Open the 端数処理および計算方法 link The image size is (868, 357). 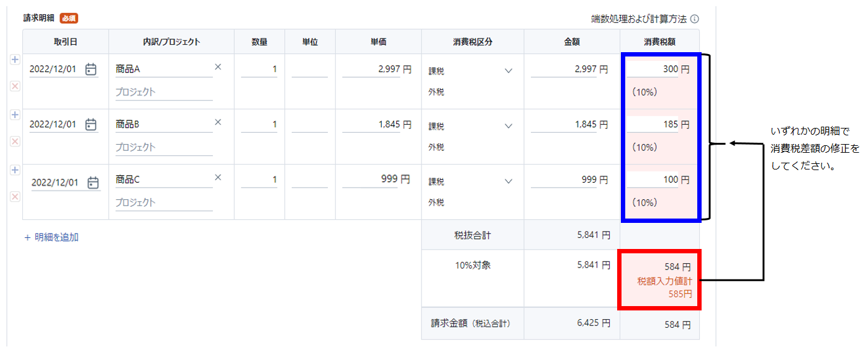point(639,19)
